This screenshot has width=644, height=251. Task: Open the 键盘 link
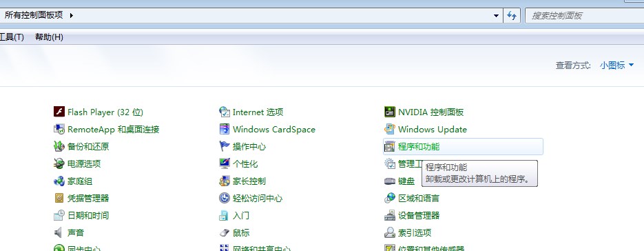(406, 181)
